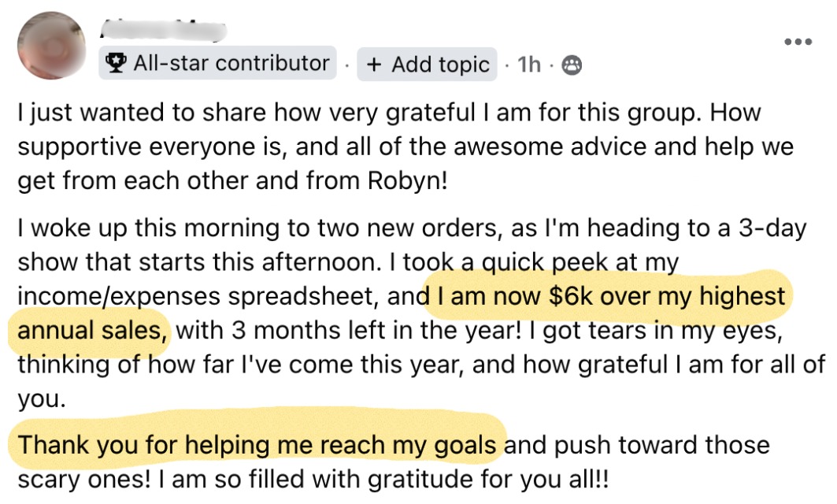Click the 'scary ones!' text

pyautogui.click(x=84, y=480)
